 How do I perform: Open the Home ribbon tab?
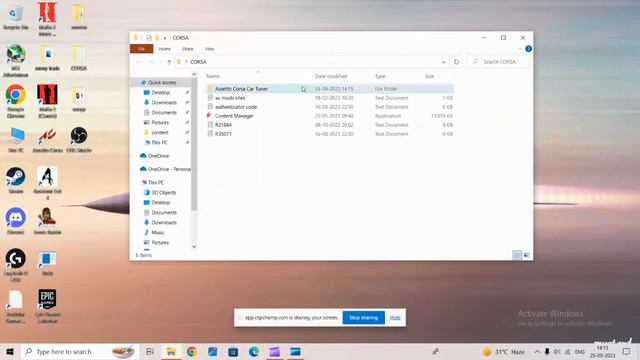click(165, 49)
